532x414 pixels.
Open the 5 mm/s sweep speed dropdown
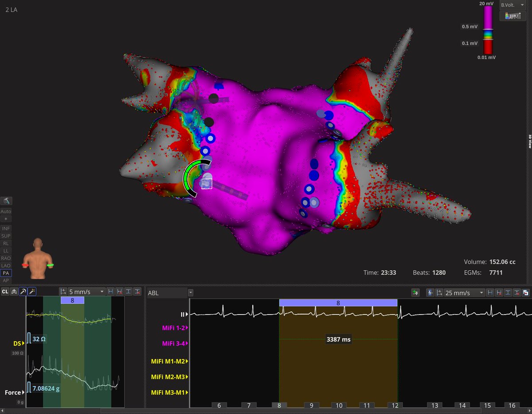click(86, 292)
